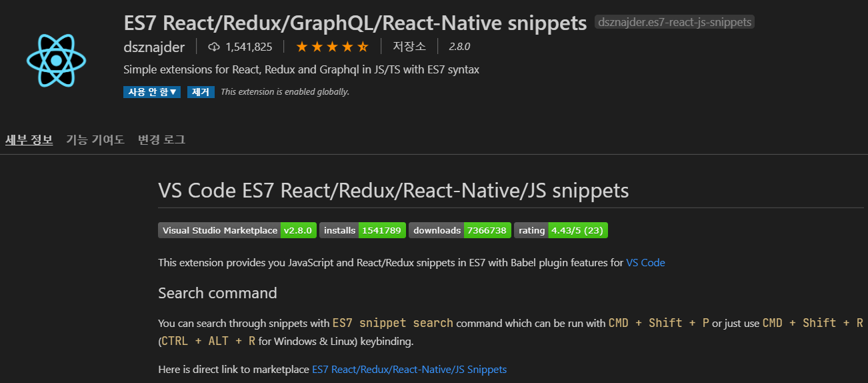Image resolution: width=868 pixels, height=383 pixels.
Task: Click the Visual Studio Marketplace v2.8.0 badge
Action: click(237, 230)
